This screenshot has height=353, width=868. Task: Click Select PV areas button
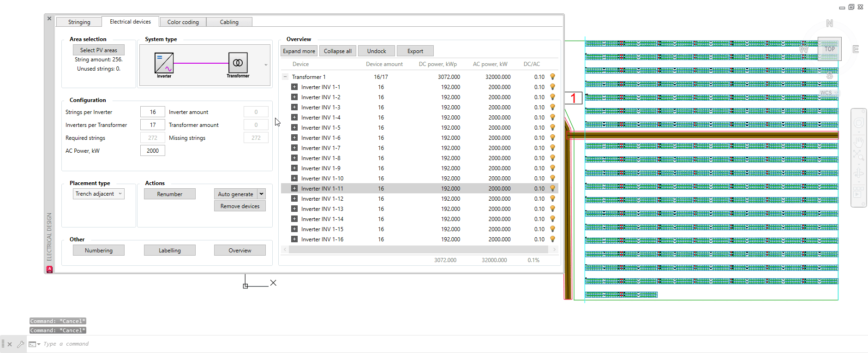coord(99,50)
